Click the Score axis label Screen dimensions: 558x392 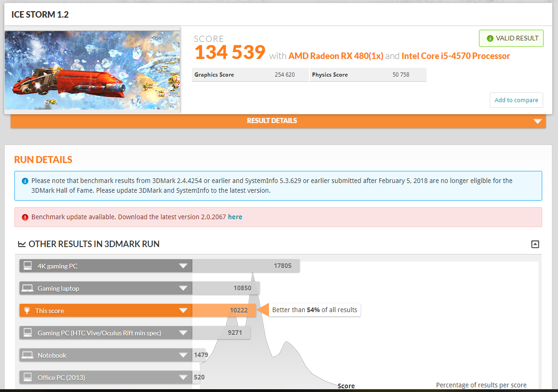(x=346, y=386)
